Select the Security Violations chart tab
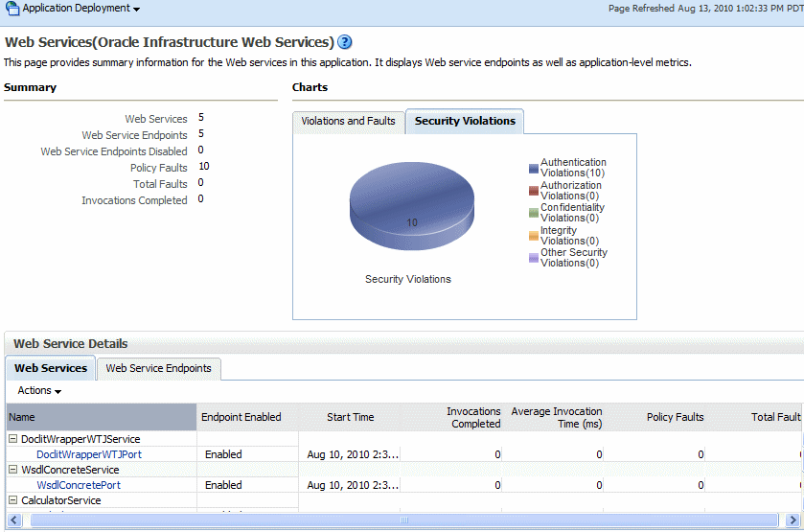Viewport: 804px width, 532px height. 465,121
